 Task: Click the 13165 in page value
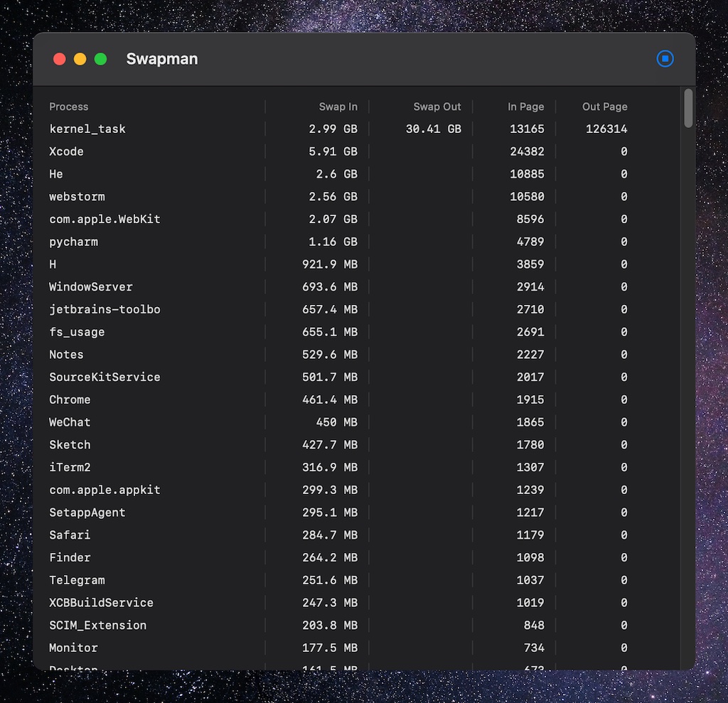tap(527, 129)
